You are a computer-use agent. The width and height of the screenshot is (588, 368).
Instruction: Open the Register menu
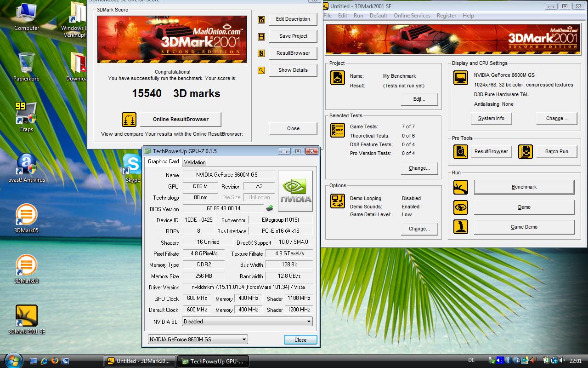click(x=447, y=16)
